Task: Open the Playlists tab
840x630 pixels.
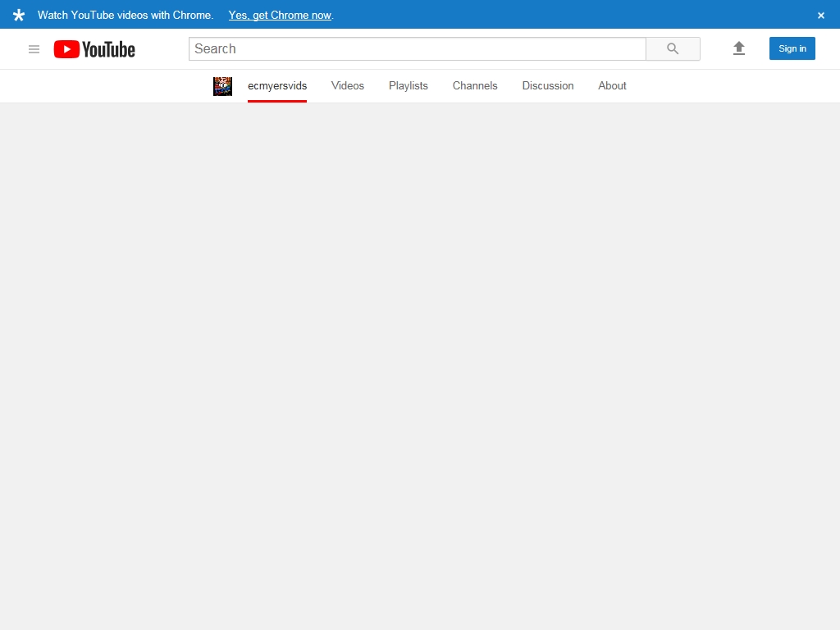Action: (409, 85)
